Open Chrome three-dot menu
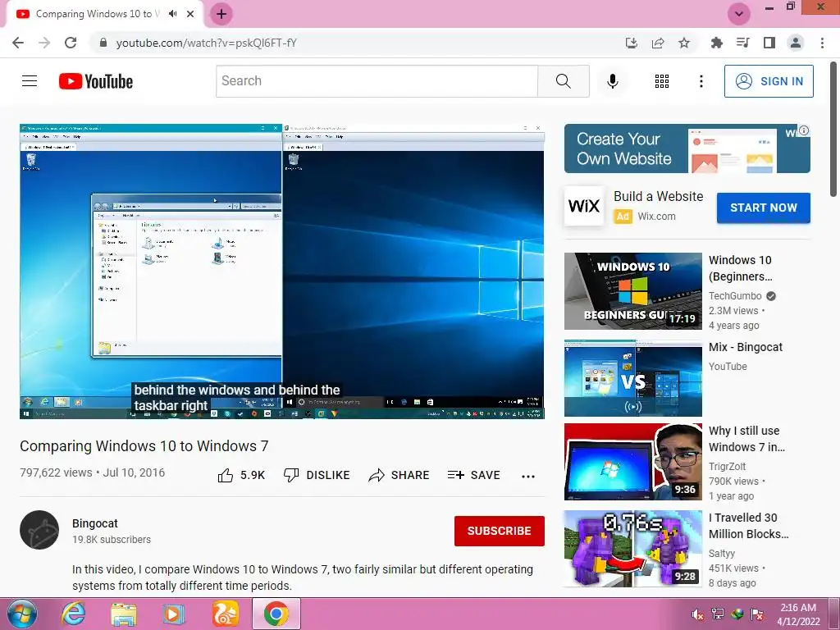The height and width of the screenshot is (630, 840). tap(822, 43)
